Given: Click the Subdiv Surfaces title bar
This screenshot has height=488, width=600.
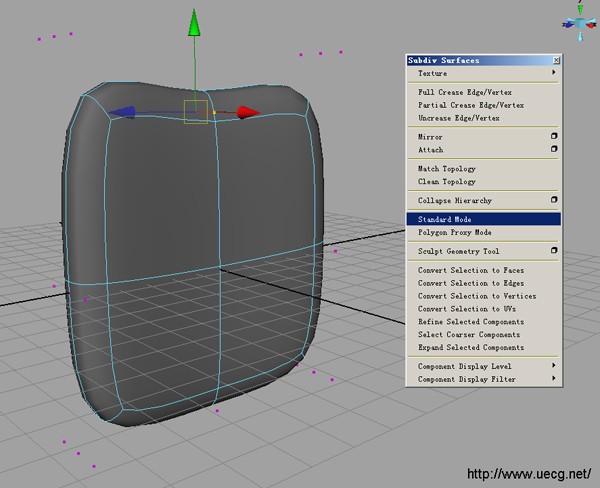Looking at the screenshot, I should tap(484, 60).
